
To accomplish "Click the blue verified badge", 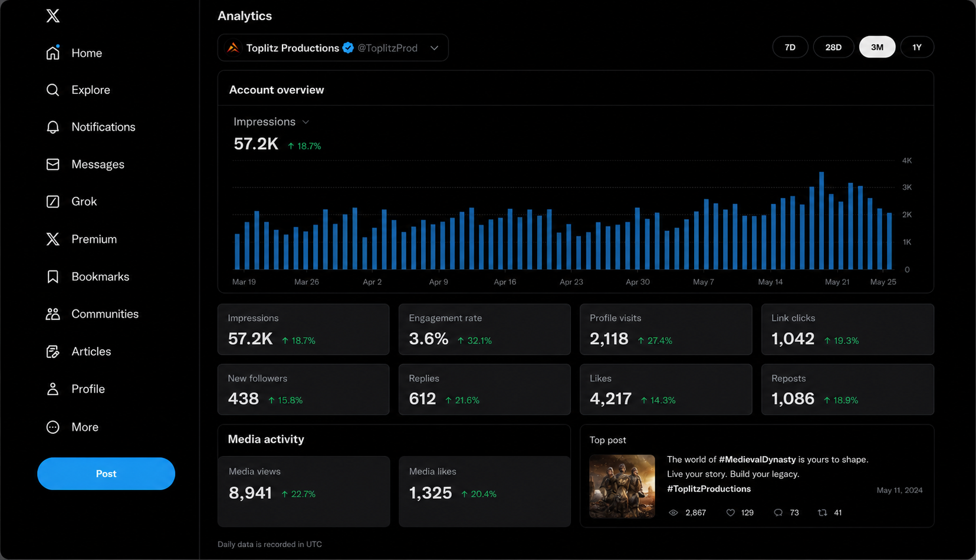I will (348, 48).
